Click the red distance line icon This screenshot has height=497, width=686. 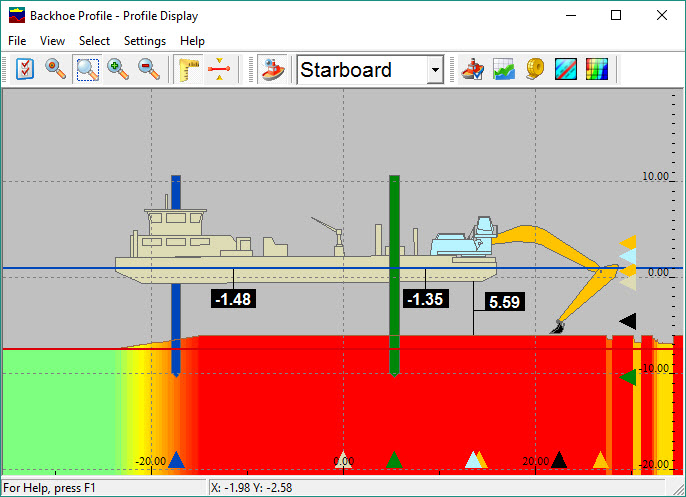219,69
